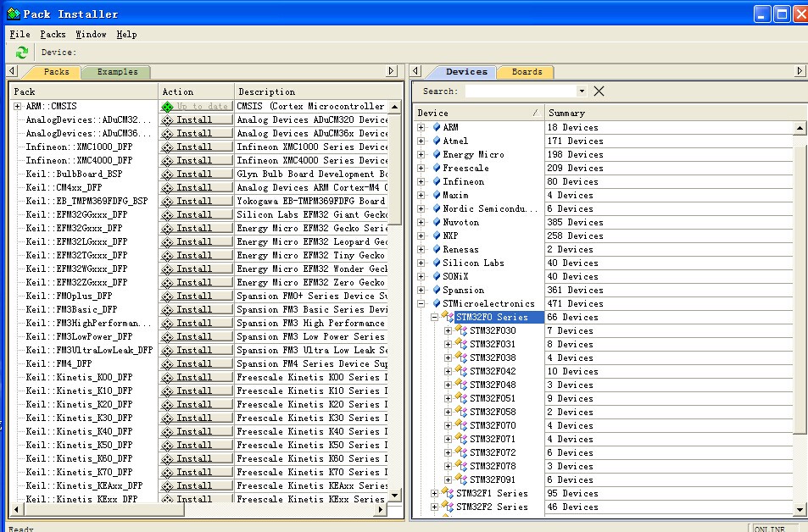This screenshot has width=808, height=532.
Task: Click the Pack column header
Action: pos(84,91)
